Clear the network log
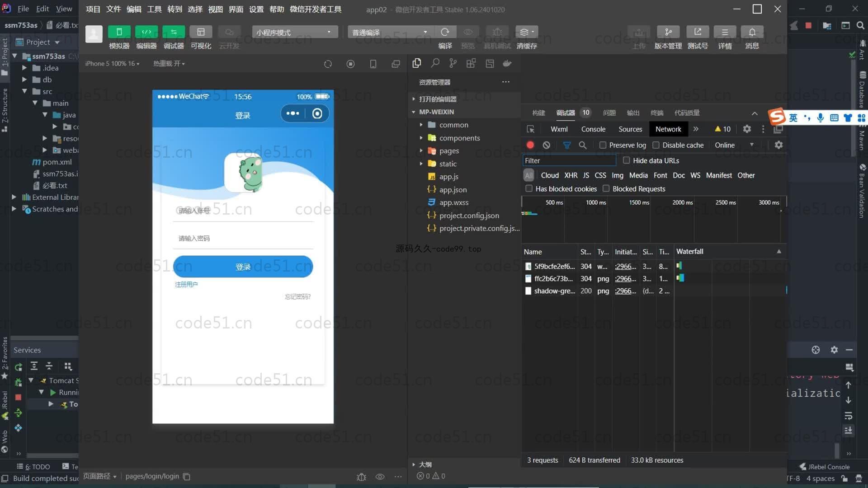The image size is (868, 488). (547, 145)
